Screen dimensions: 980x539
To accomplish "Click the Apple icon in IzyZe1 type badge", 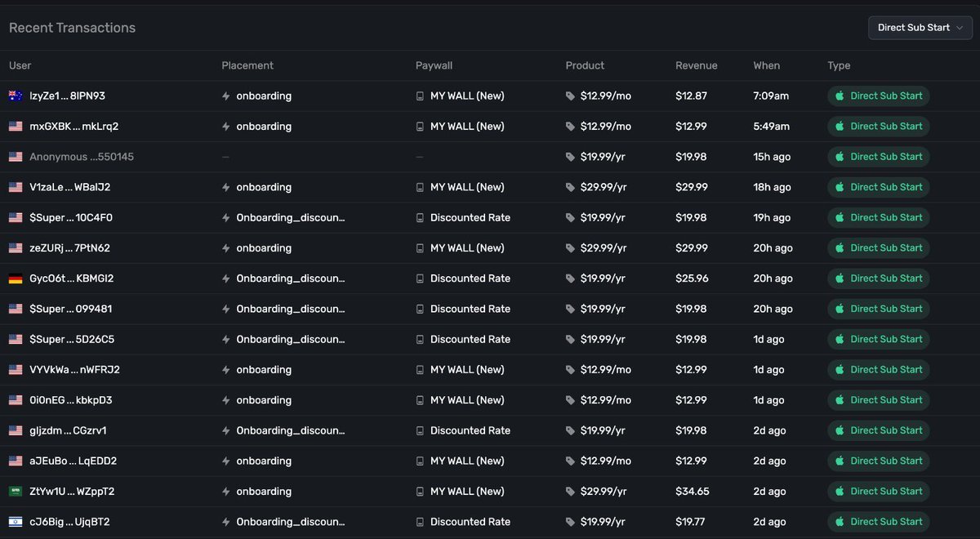I will pyautogui.click(x=839, y=96).
